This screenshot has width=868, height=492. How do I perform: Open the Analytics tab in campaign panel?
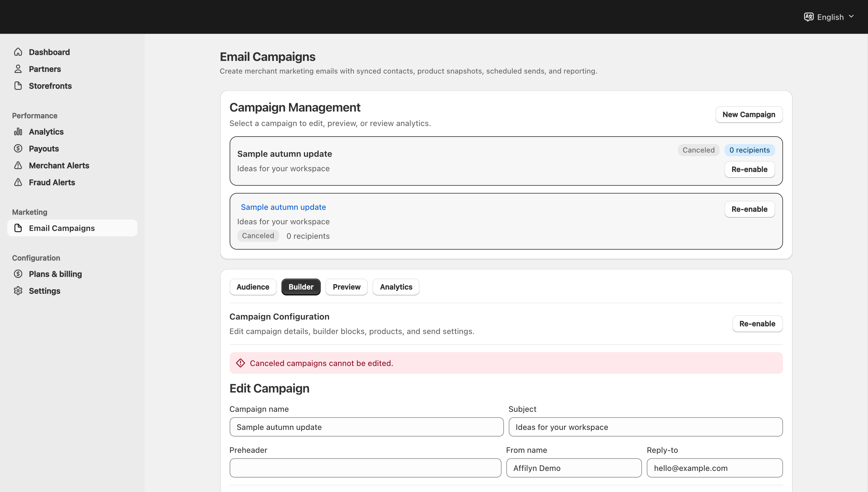(x=396, y=287)
